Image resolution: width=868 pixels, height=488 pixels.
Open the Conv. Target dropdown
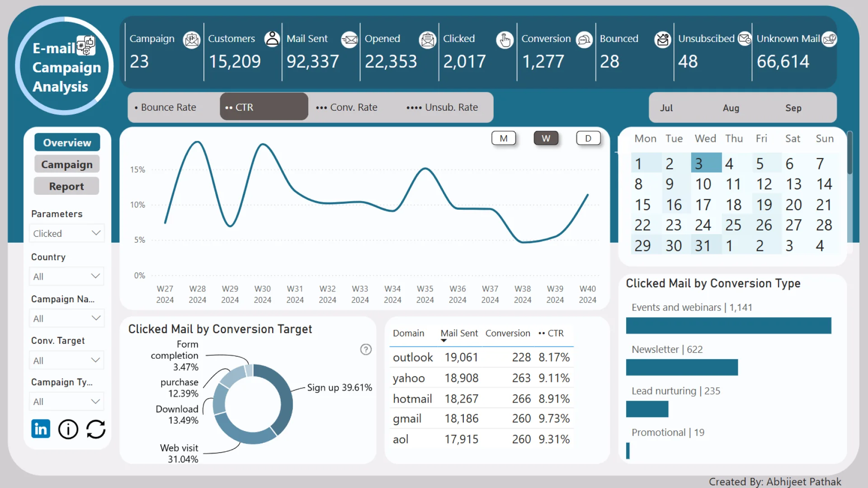66,360
